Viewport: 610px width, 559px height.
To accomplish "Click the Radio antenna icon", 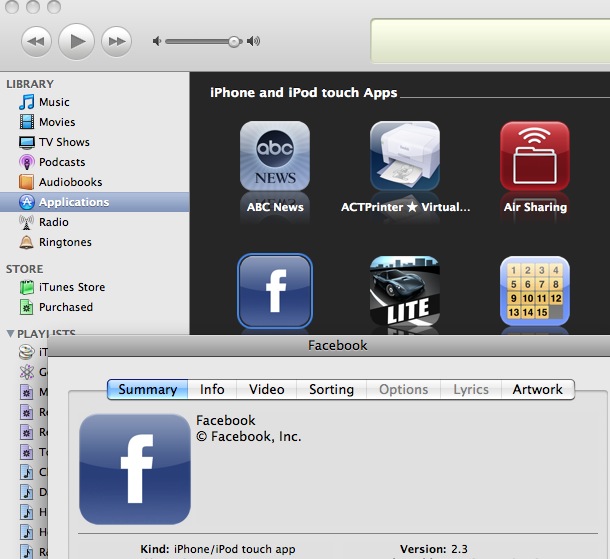I will pos(26,222).
